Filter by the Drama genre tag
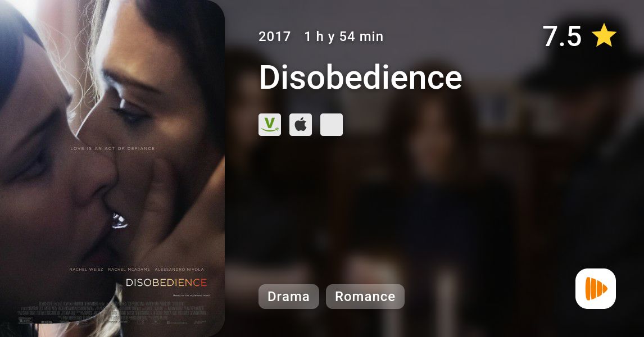This screenshot has width=644, height=337. pos(288,297)
